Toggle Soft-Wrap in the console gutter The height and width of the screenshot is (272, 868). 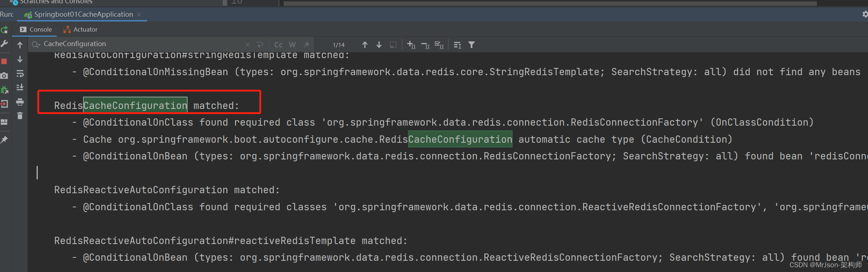(20, 74)
